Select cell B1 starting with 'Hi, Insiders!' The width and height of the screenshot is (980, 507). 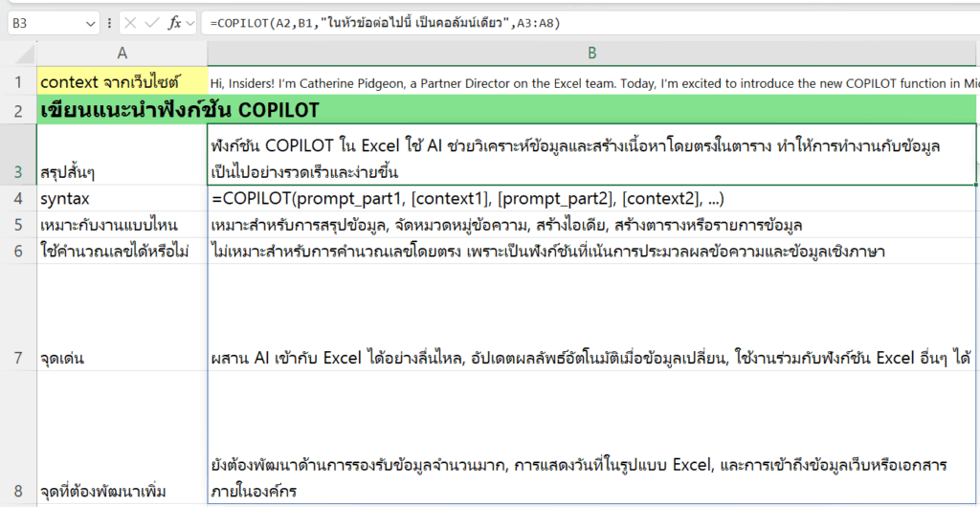[592, 81]
